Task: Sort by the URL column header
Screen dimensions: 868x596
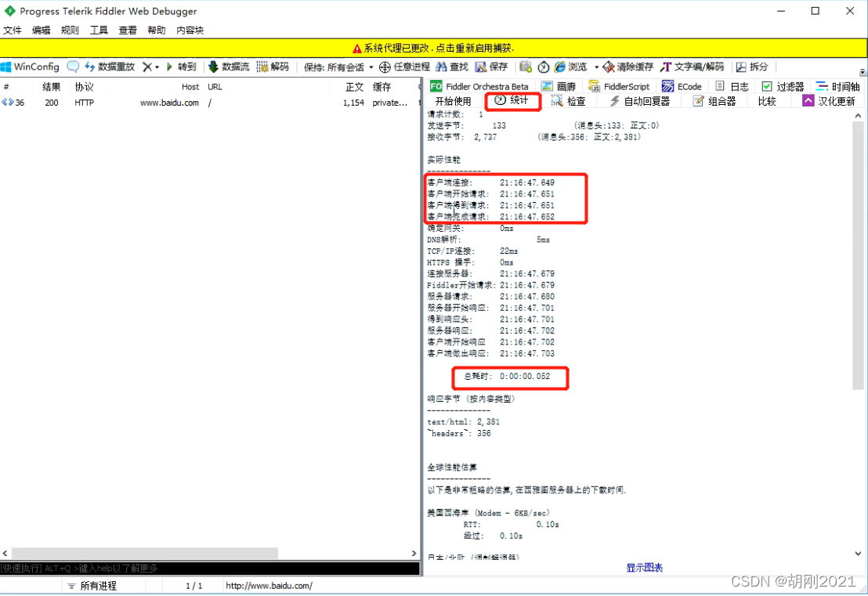Action: point(215,87)
